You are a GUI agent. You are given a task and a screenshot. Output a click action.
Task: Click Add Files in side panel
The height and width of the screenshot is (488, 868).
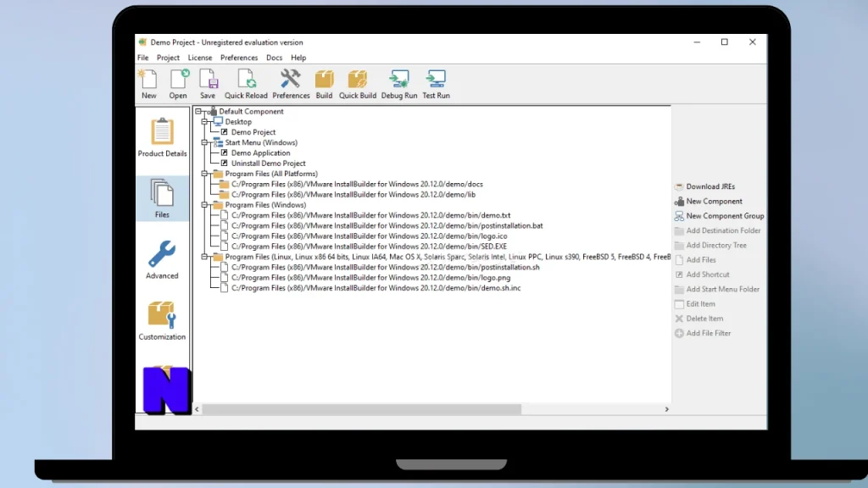695,260
